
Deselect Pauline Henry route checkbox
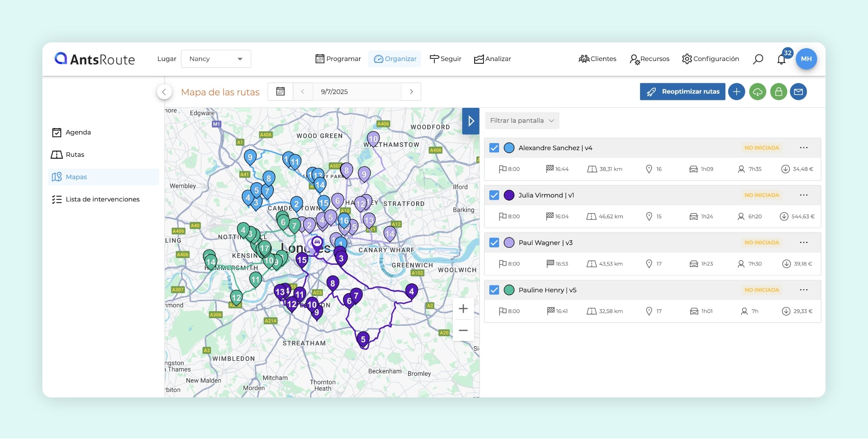pyautogui.click(x=494, y=290)
